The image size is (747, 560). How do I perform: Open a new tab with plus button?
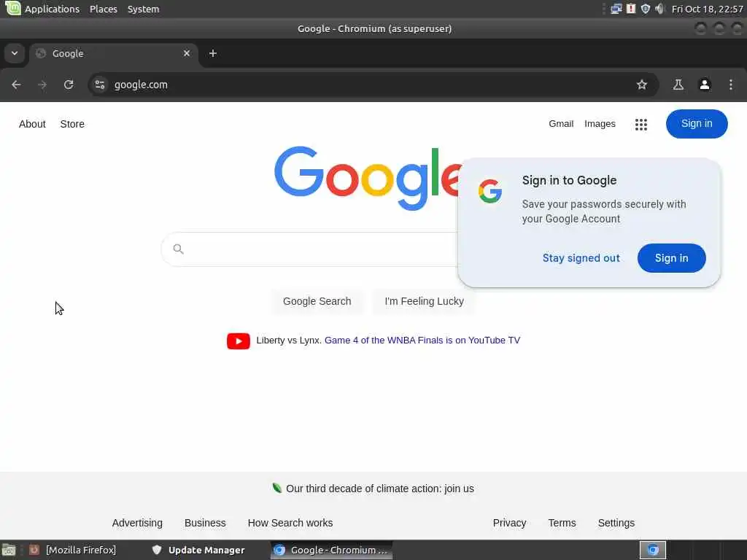point(213,53)
